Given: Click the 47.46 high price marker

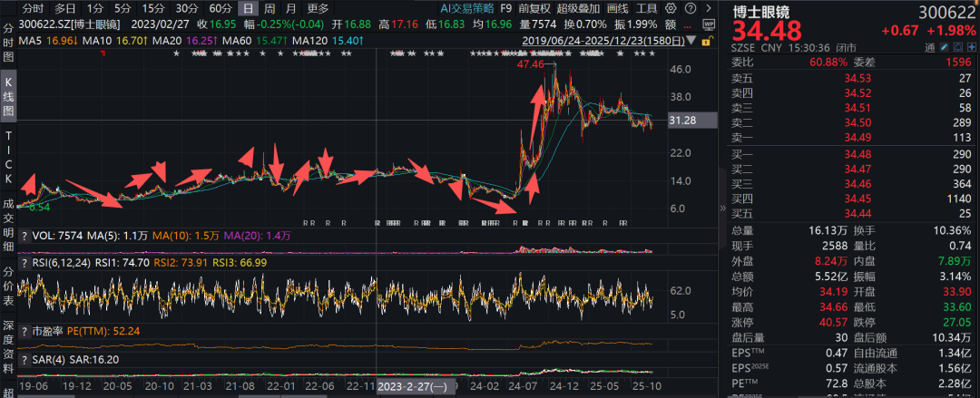Looking at the screenshot, I should tap(531, 64).
